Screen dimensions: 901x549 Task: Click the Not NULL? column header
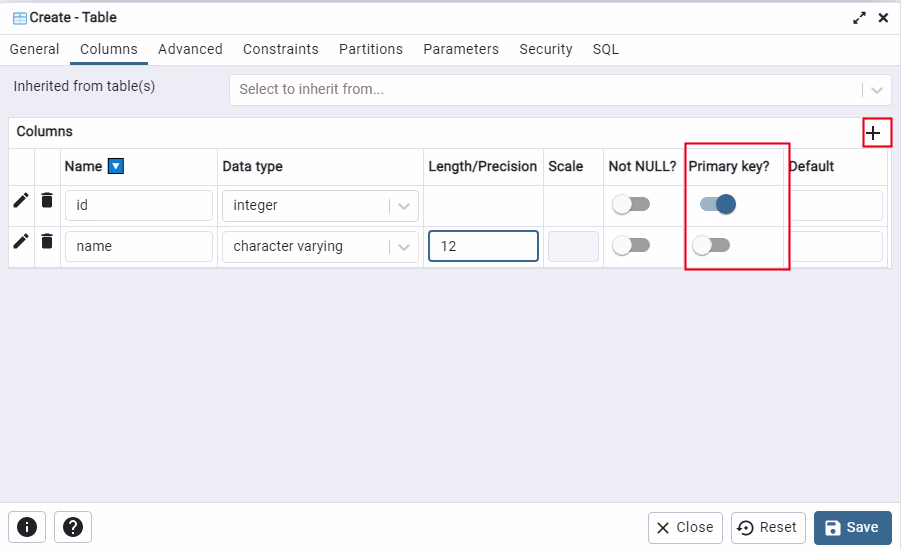tap(642, 167)
